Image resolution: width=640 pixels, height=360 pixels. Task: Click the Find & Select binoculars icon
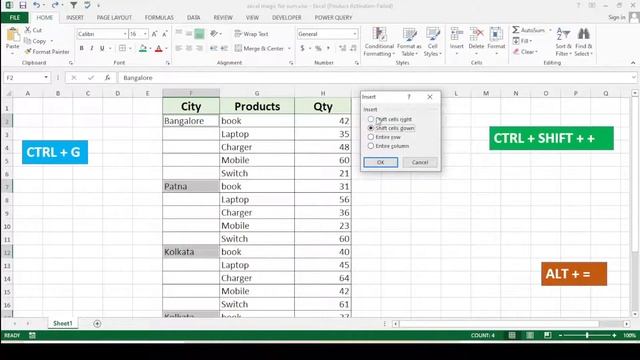584,34
